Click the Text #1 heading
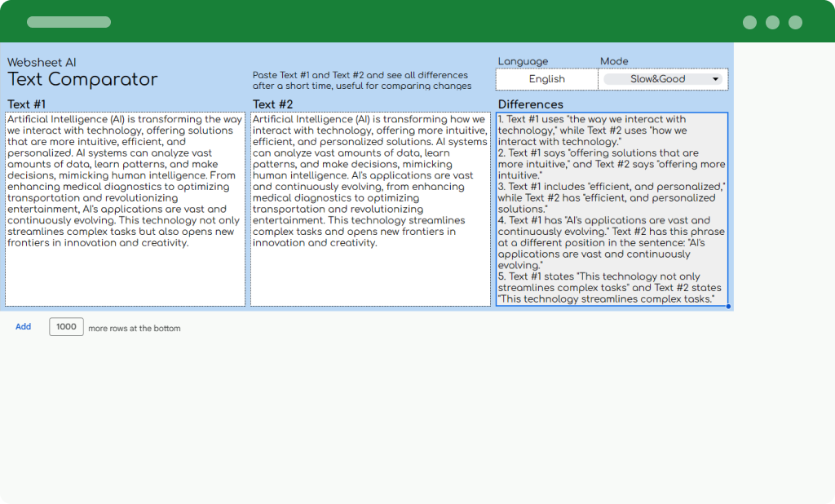Image resolution: width=835 pixels, height=504 pixels. click(27, 104)
